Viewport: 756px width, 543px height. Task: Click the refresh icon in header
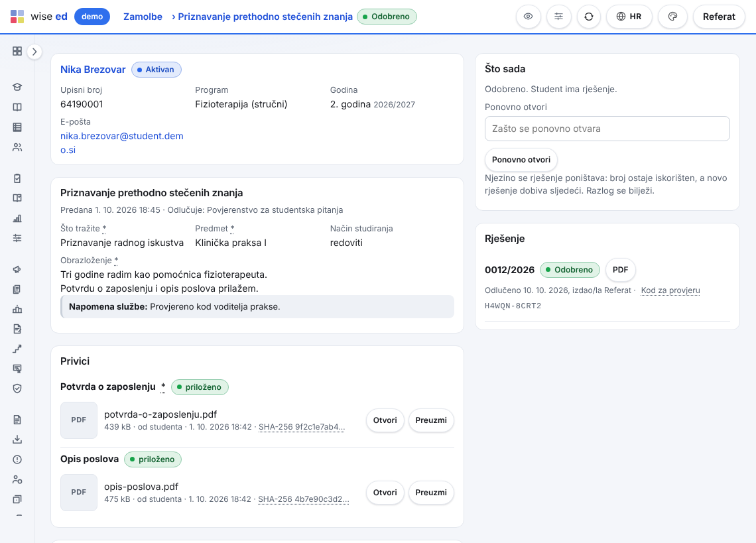click(589, 17)
